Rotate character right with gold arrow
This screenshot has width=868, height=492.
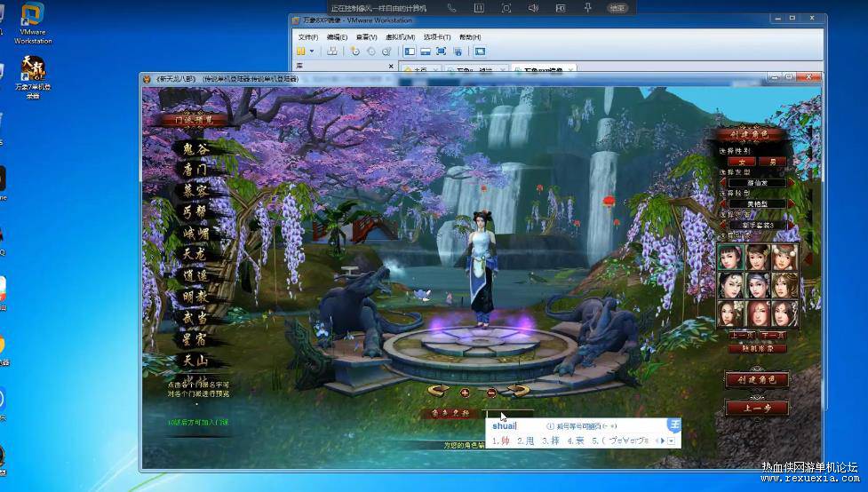point(519,391)
